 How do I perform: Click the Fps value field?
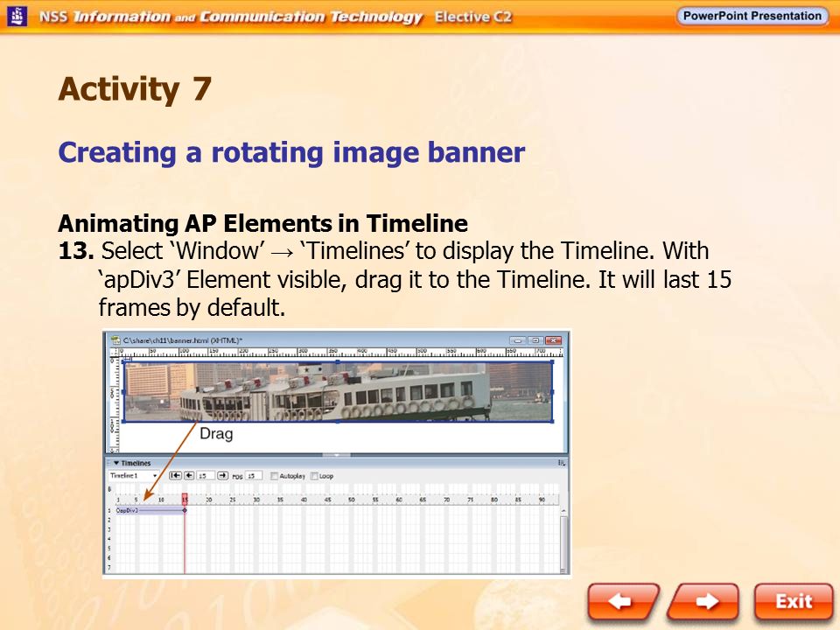point(254,475)
